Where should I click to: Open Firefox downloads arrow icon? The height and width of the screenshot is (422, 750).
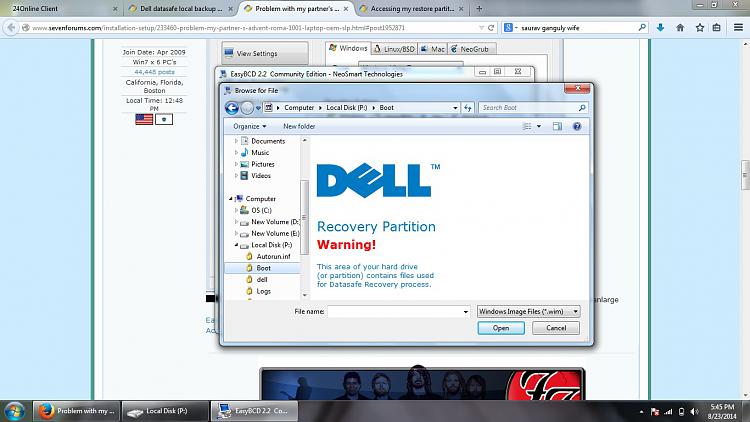click(x=661, y=28)
